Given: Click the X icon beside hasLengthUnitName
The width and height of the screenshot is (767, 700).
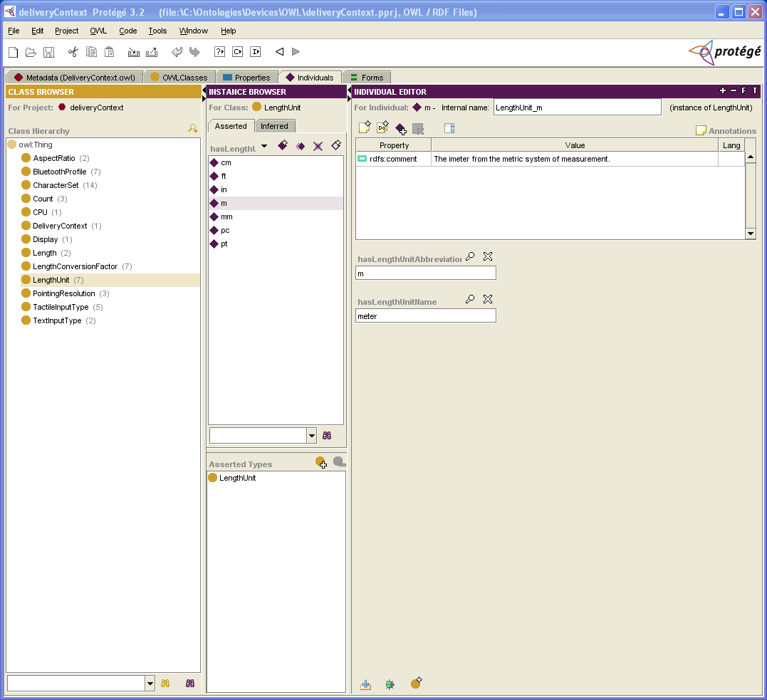Looking at the screenshot, I should pyautogui.click(x=488, y=300).
